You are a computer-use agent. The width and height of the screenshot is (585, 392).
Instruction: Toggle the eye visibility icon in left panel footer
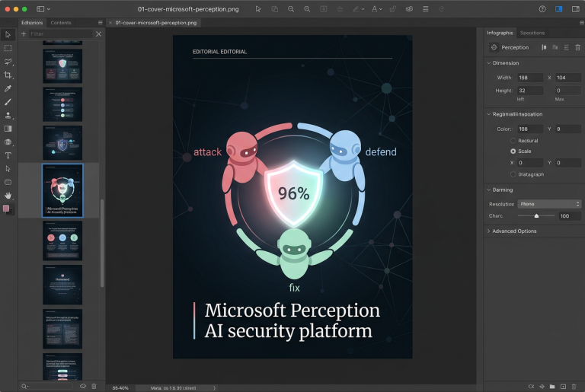[83, 387]
